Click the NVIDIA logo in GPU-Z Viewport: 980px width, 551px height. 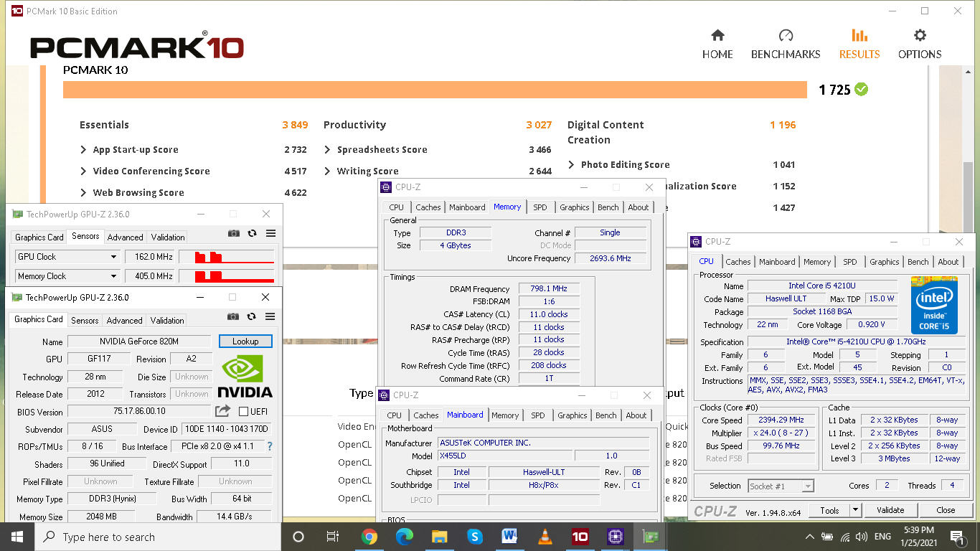point(245,377)
